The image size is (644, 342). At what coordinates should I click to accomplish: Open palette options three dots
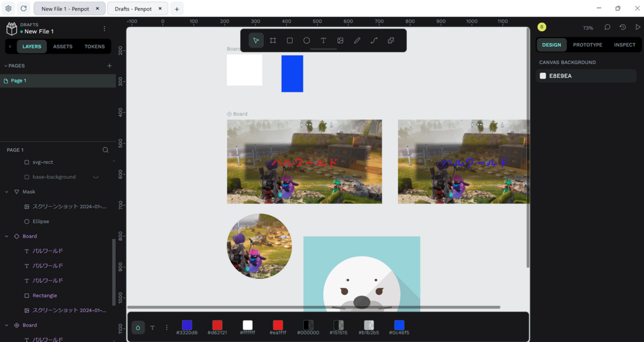point(167,328)
